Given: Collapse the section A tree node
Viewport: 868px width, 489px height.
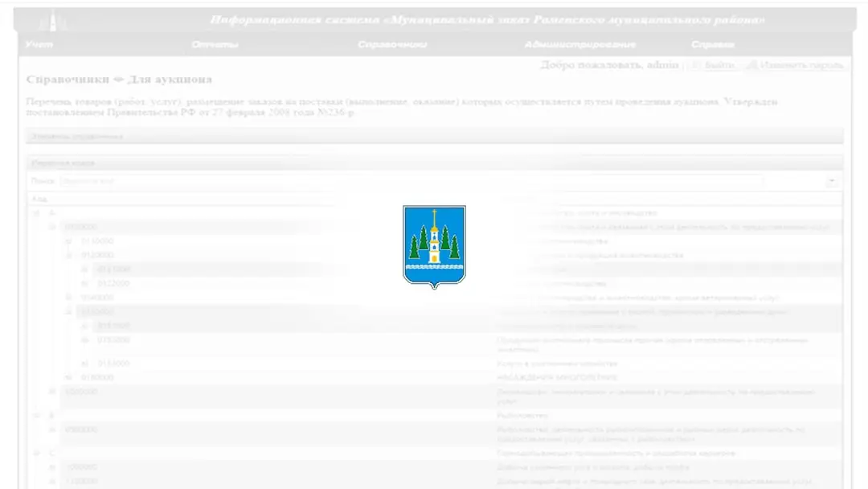Looking at the screenshot, I should pos(36,212).
